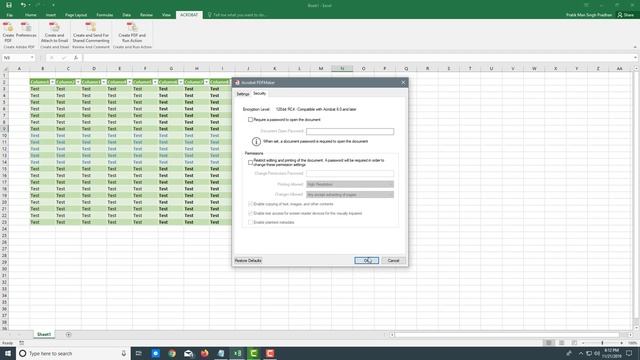Click the Create PDF ribbon icon
This screenshot has width=640, height=360.
8,33
